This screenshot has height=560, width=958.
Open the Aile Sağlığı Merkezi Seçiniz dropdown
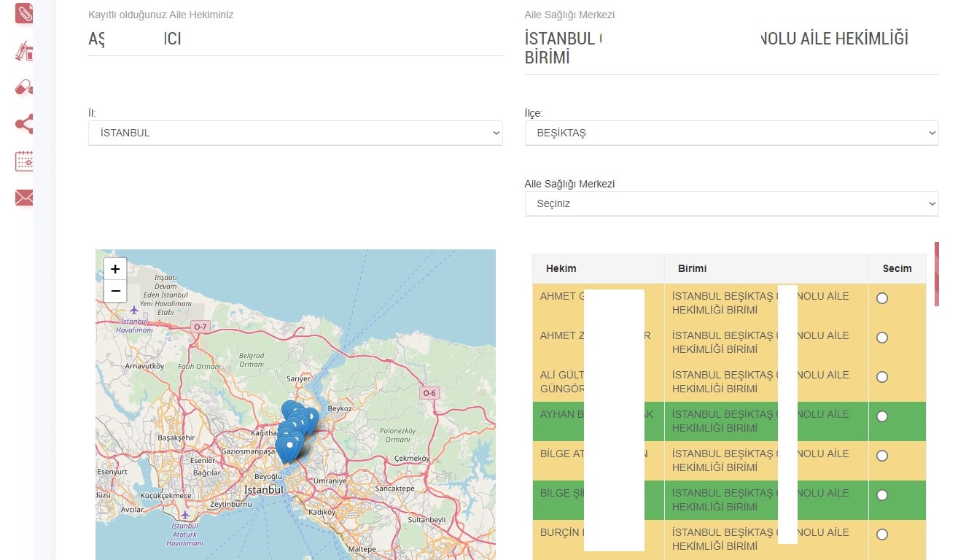click(731, 203)
